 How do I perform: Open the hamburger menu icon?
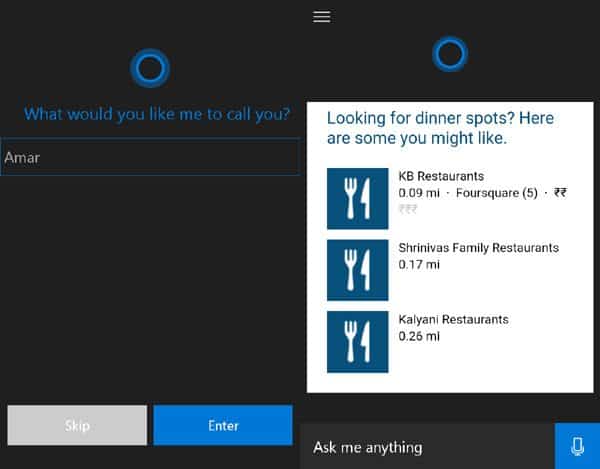coord(321,16)
